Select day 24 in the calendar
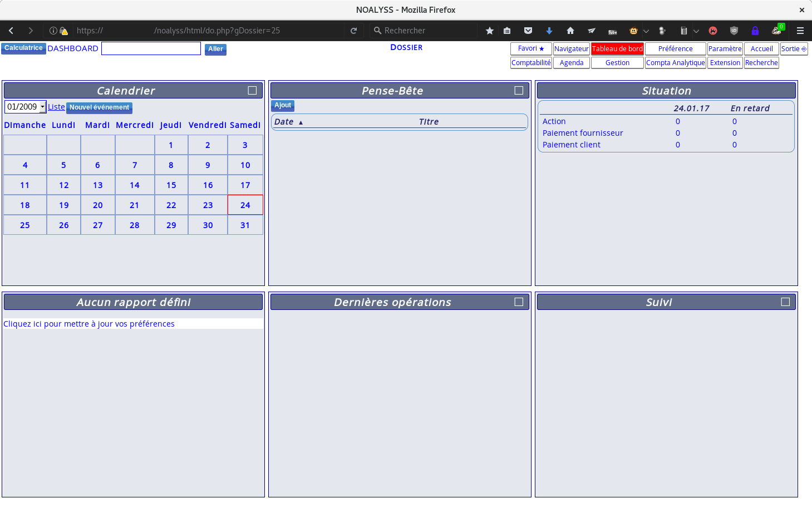 coord(245,205)
